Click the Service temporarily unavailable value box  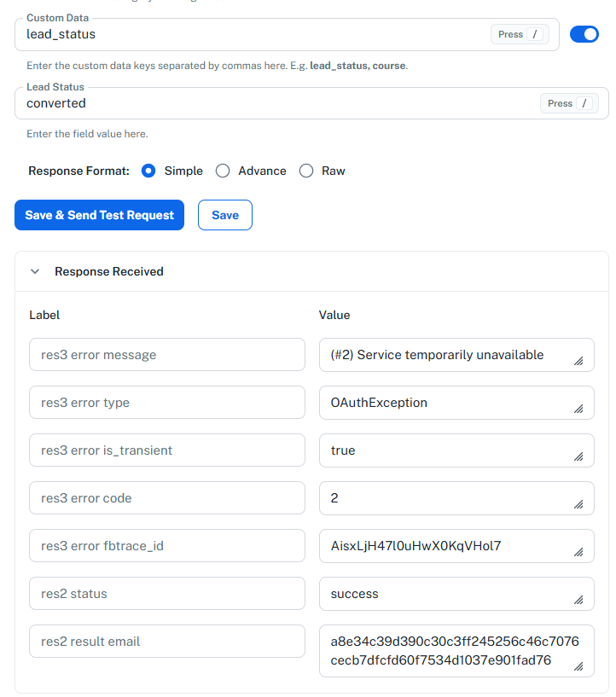[x=456, y=355]
